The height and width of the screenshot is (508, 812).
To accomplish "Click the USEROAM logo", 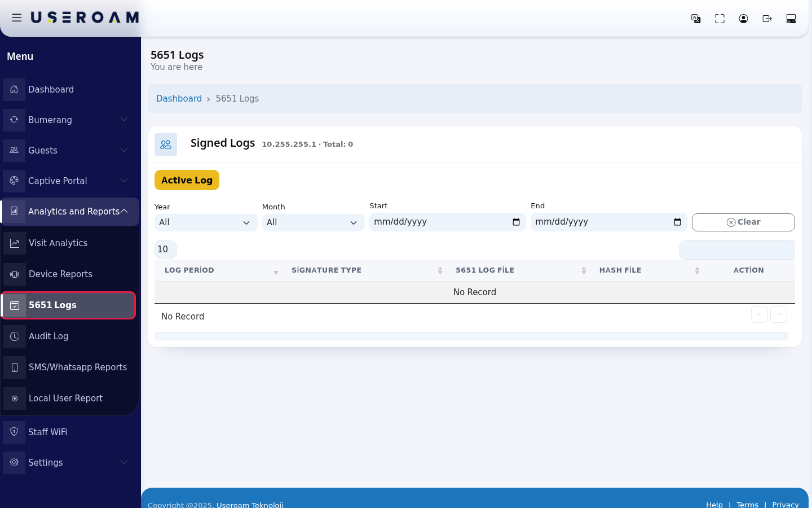I will 85,17.
